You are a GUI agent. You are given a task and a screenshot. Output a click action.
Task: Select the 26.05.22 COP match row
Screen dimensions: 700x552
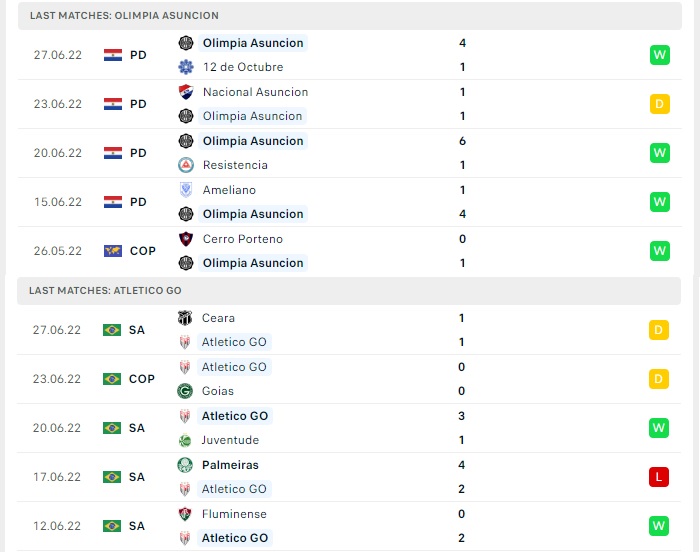click(x=350, y=251)
